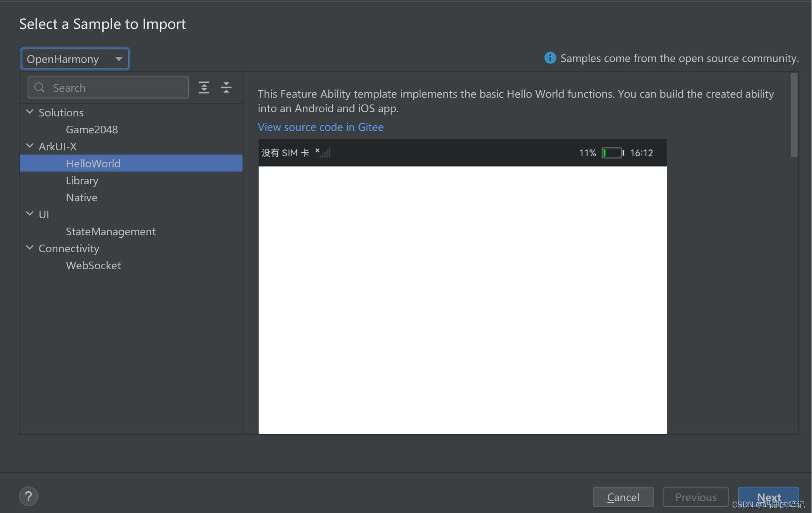Select the HelloWorld sample

131,163
